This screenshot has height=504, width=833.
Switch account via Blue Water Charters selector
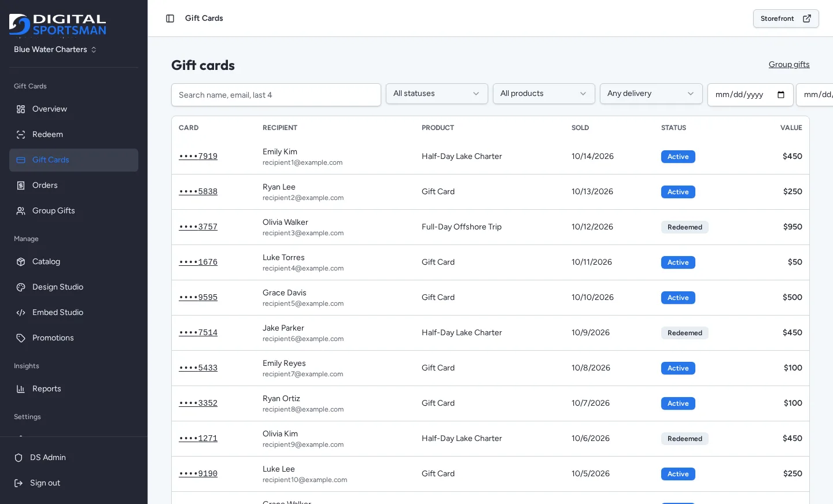(x=56, y=50)
